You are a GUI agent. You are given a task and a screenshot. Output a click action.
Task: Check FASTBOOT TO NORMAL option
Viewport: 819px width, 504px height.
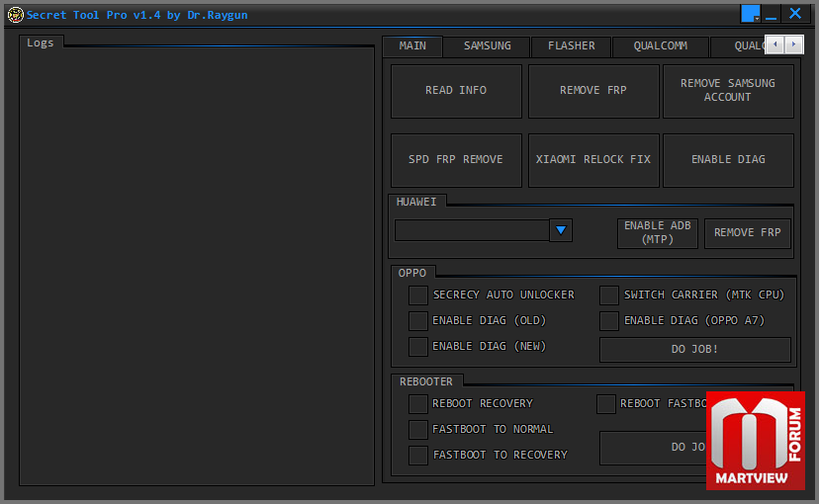[x=418, y=430]
